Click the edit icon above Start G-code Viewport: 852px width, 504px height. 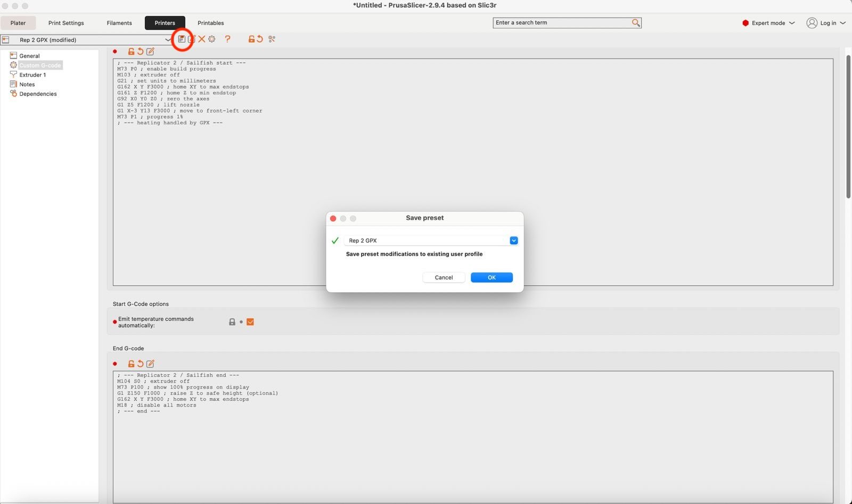pyautogui.click(x=150, y=52)
